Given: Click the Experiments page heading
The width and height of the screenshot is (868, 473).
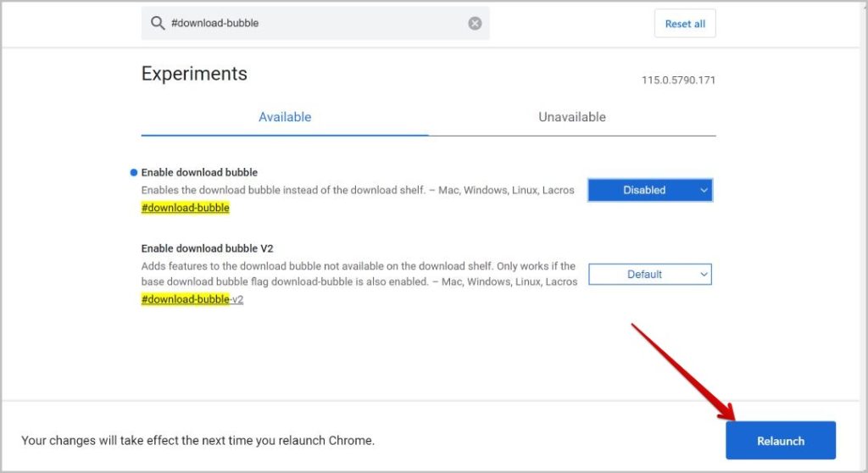Looking at the screenshot, I should pos(194,74).
